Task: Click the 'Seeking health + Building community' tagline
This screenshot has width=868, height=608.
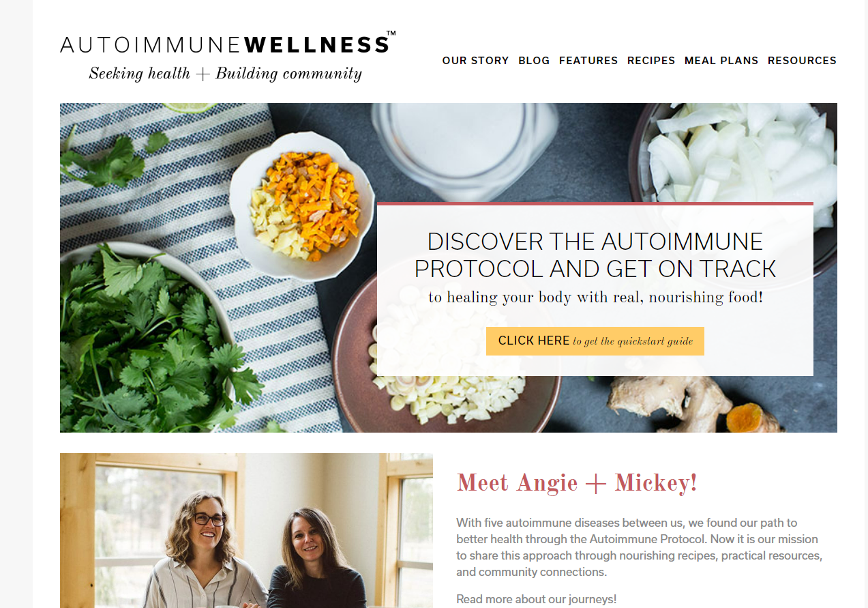Action: click(226, 74)
